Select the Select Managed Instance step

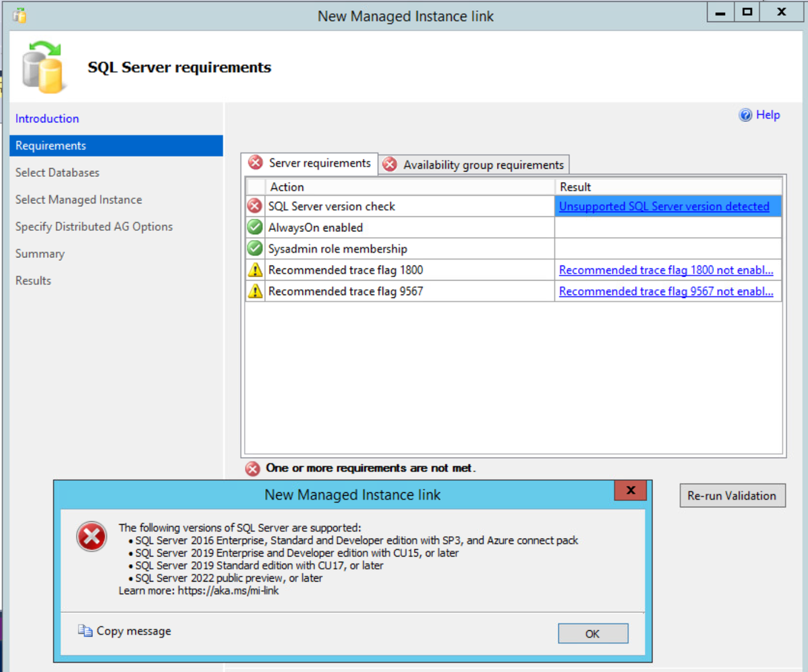coord(78,200)
